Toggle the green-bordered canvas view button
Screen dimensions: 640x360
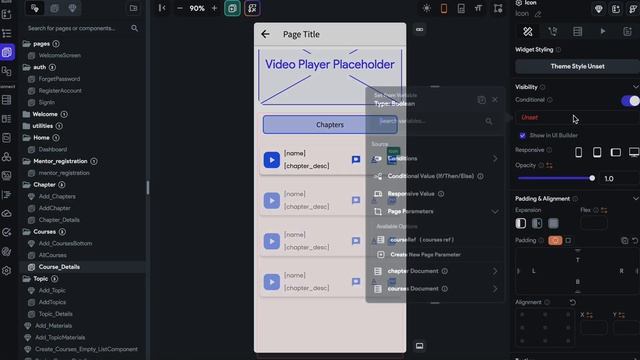(232, 9)
